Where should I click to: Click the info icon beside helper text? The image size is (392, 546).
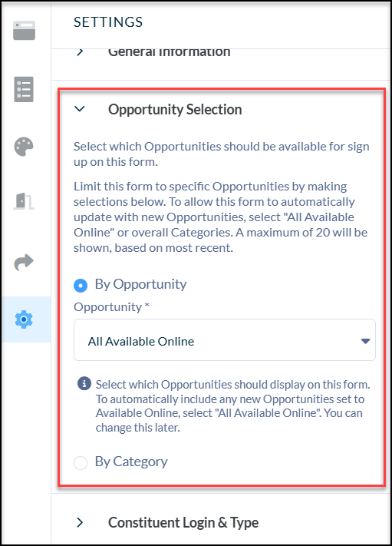84,383
